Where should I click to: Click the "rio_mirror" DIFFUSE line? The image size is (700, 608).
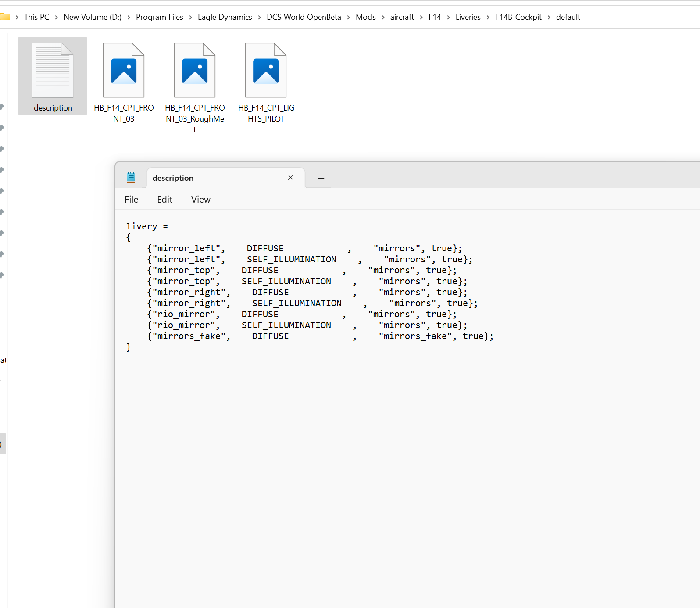pyautogui.click(x=302, y=314)
